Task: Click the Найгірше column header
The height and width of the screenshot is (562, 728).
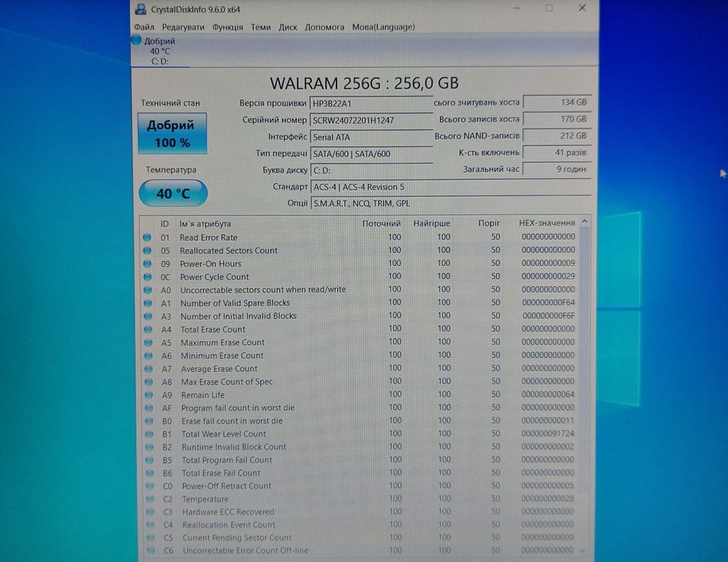Action: pyautogui.click(x=432, y=223)
